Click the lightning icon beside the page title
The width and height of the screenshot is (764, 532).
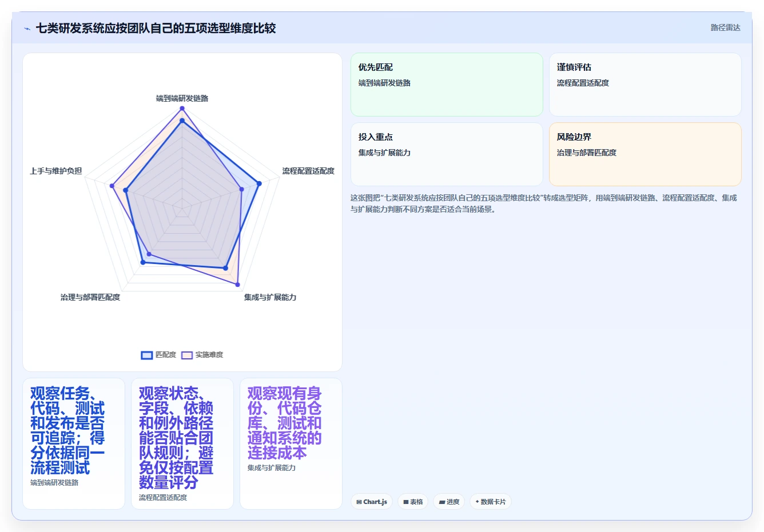coord(27,29)
